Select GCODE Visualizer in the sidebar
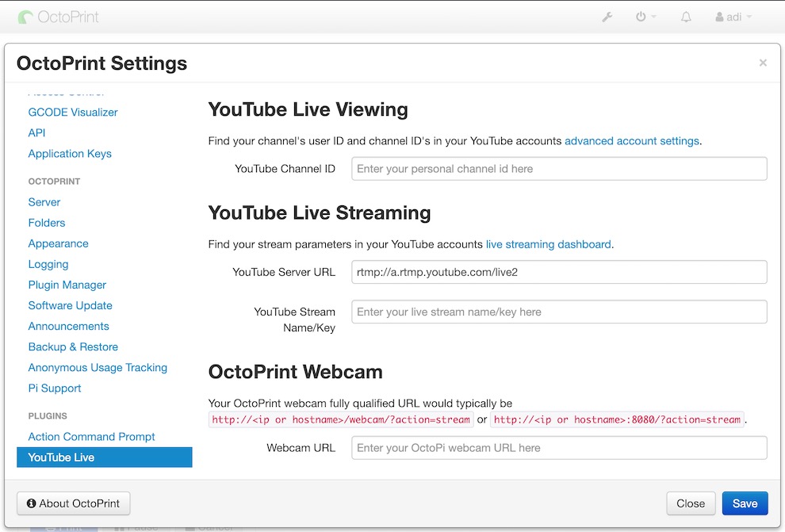This screenshot has height=532, width=785. tap(73, 112)
